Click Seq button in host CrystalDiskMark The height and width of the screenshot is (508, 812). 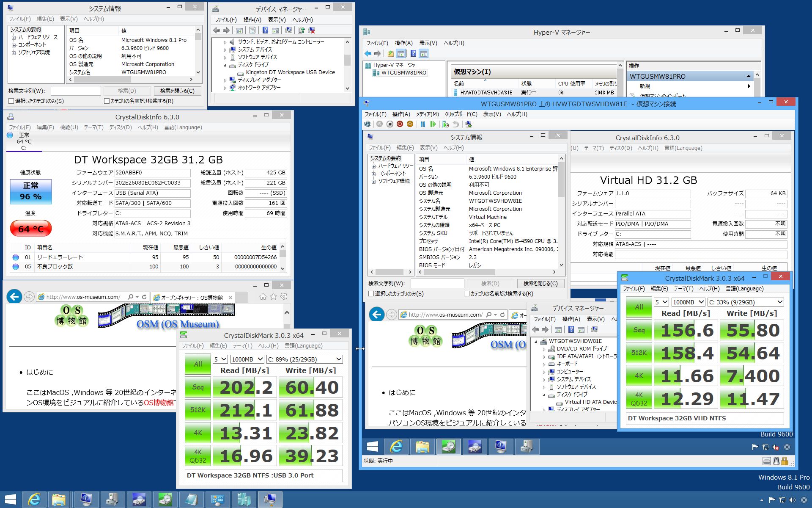click(198, 387)
